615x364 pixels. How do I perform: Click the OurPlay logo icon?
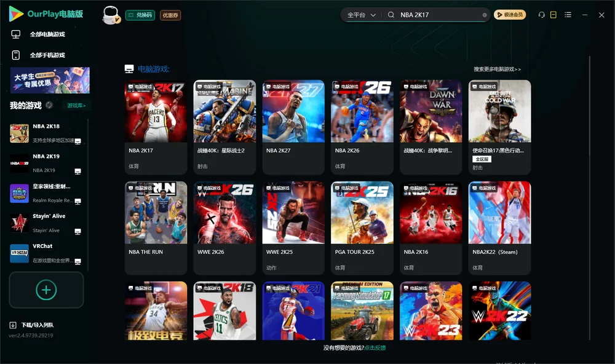(x=16, y=14)
